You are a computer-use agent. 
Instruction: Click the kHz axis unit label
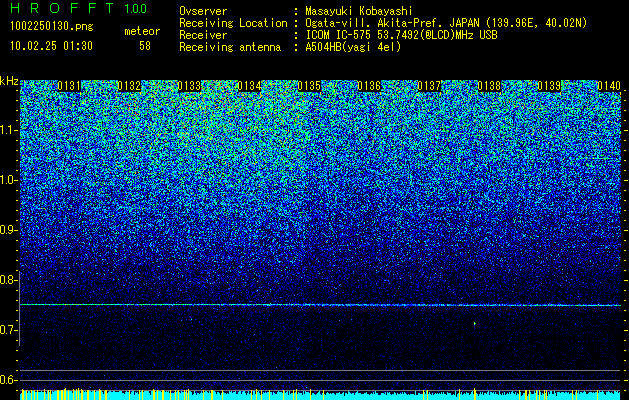click(x=9, y=81)
